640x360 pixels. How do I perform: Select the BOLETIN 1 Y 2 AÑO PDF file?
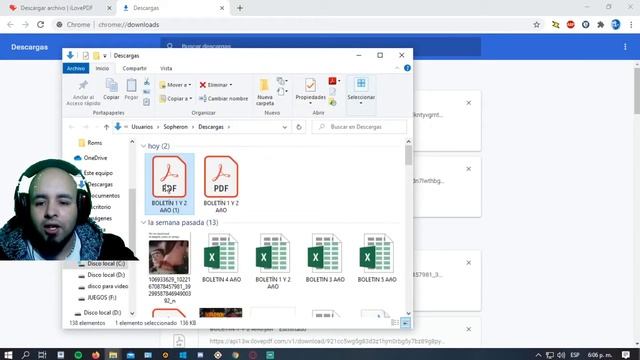click(221, 184)
